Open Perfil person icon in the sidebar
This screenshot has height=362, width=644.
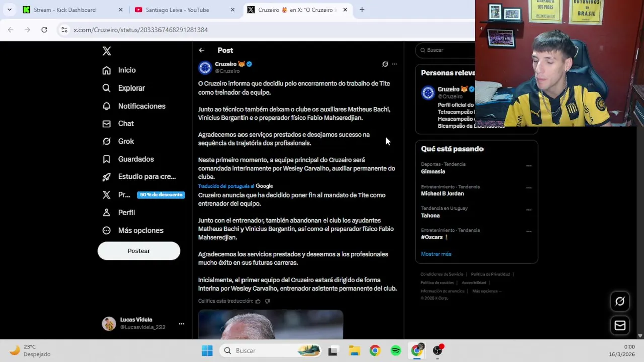106,213
